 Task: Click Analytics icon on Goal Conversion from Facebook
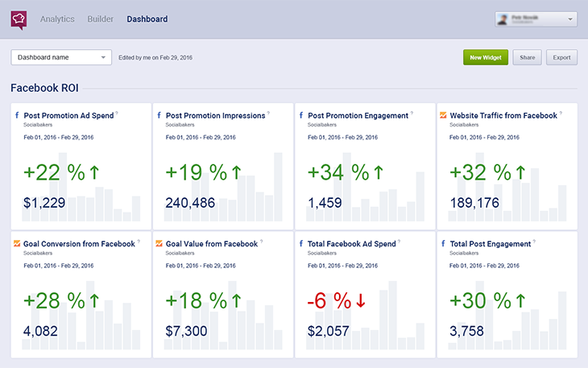pos(18,243)
